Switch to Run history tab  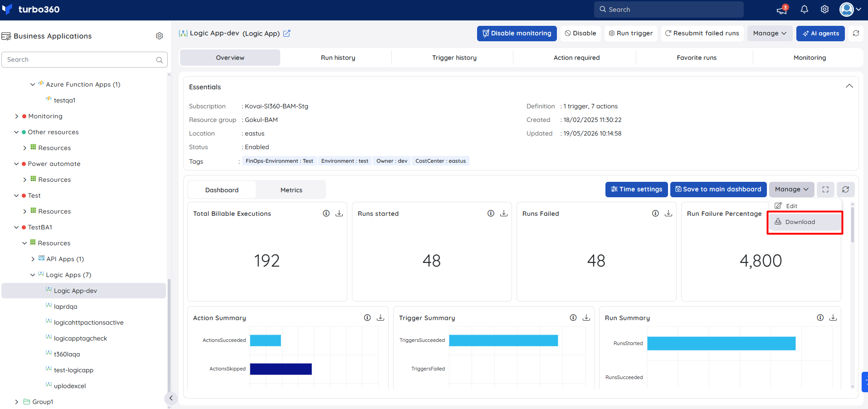pyautogui.click(x=338, y=58)
